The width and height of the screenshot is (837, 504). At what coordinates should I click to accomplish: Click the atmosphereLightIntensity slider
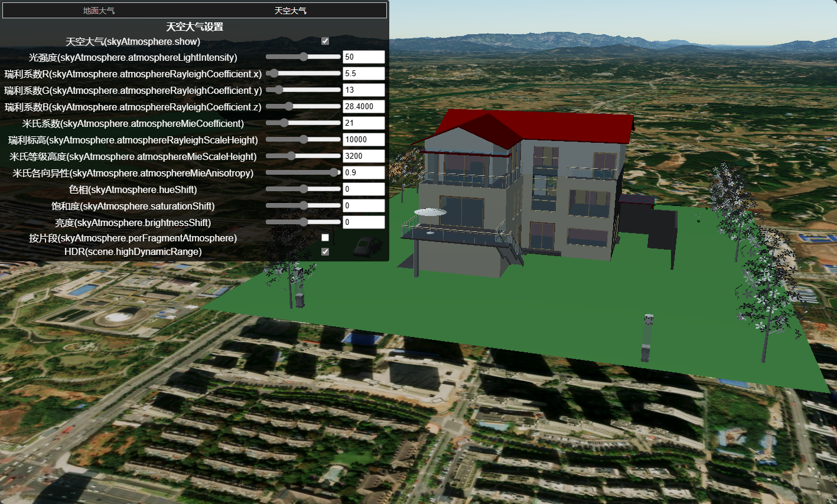click(303, 57)
